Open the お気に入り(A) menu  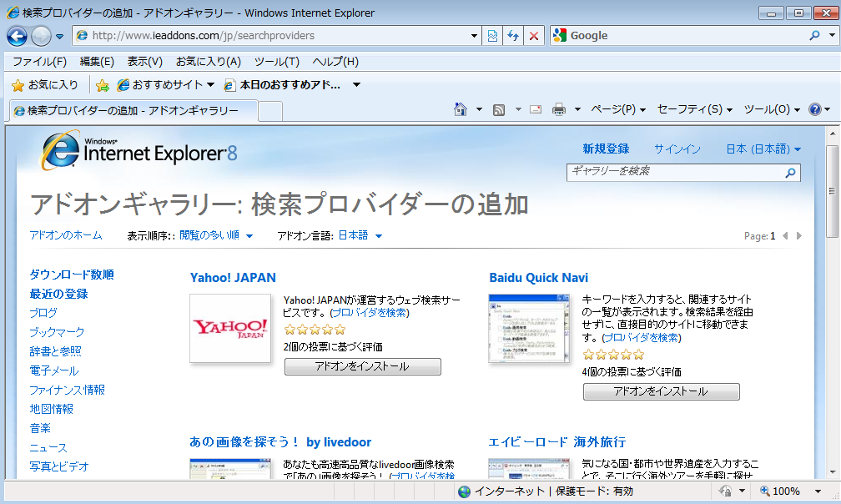click(209, 62)
